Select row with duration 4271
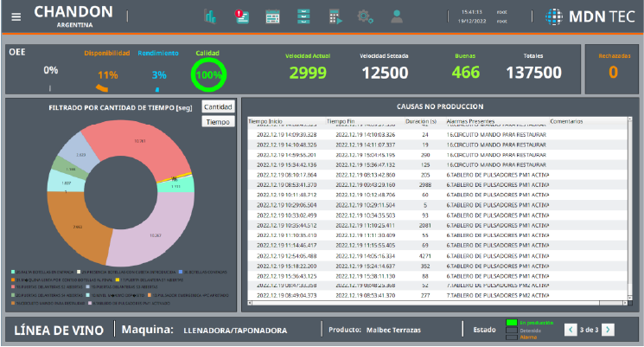Image resolution: width=644 pixels, height=347 pixels. (437, 256)
